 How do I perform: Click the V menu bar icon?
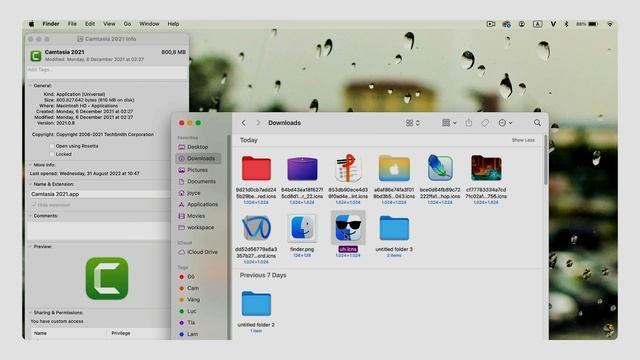[553, 24]
